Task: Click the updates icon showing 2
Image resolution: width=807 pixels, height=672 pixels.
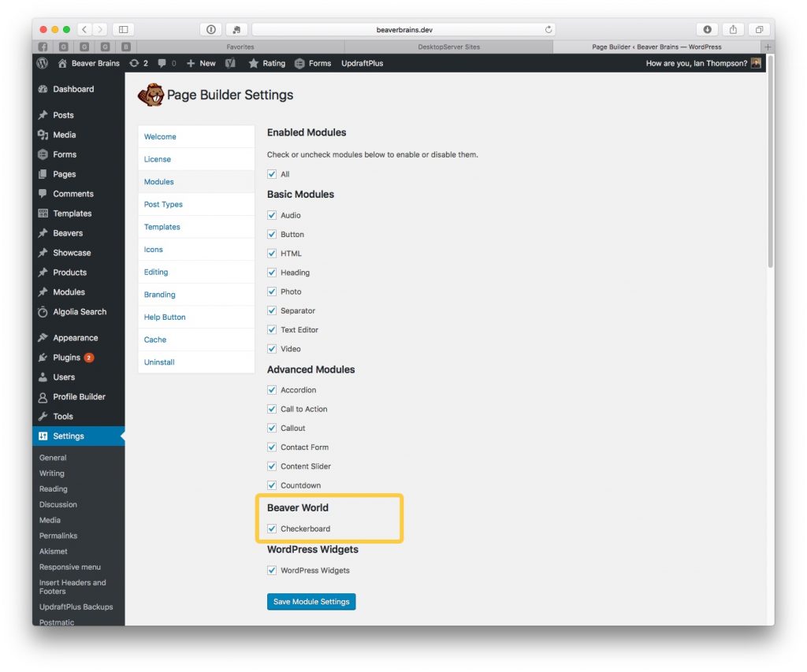Action: [139, 63]
